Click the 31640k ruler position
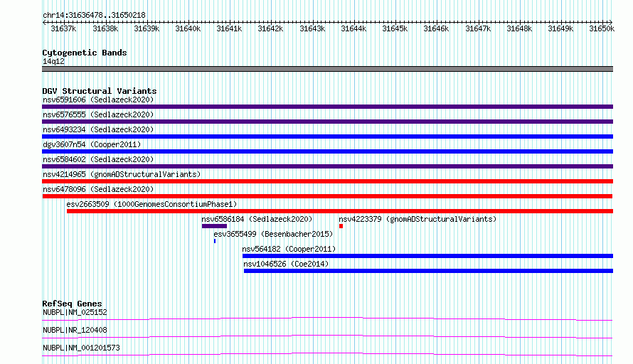 coord(188,28)
